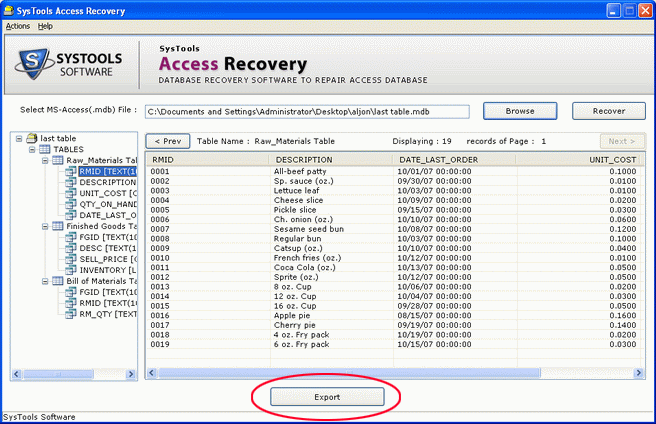
Task: Select FGID under Bill of Materials
Action: click(108, 292)
